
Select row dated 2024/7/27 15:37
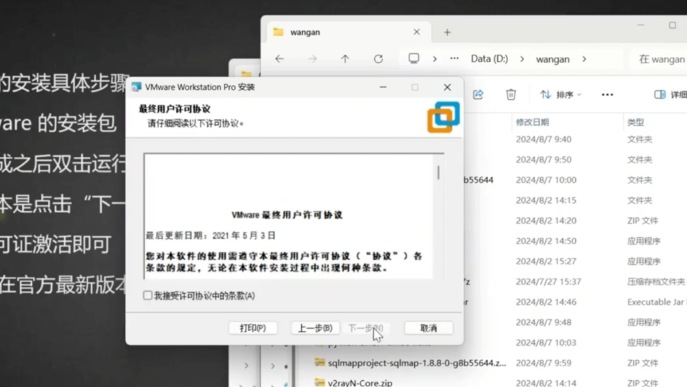575,281
